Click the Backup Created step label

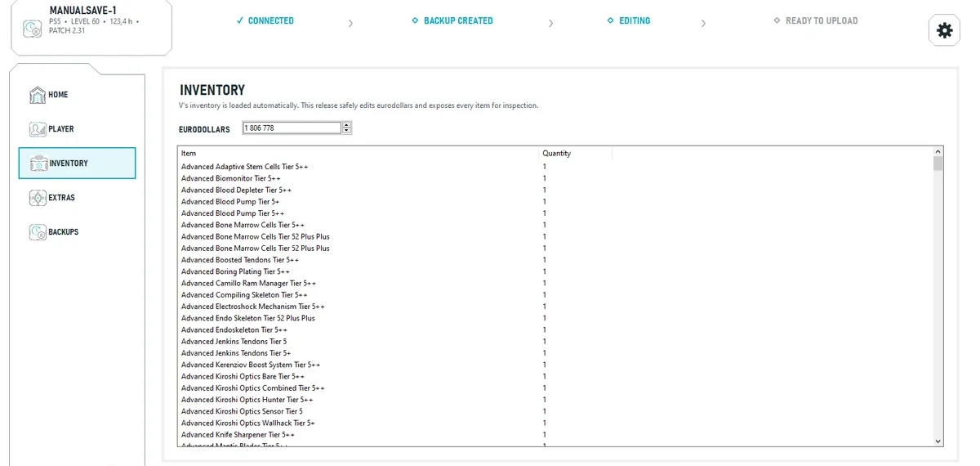(x=458, y=20)
